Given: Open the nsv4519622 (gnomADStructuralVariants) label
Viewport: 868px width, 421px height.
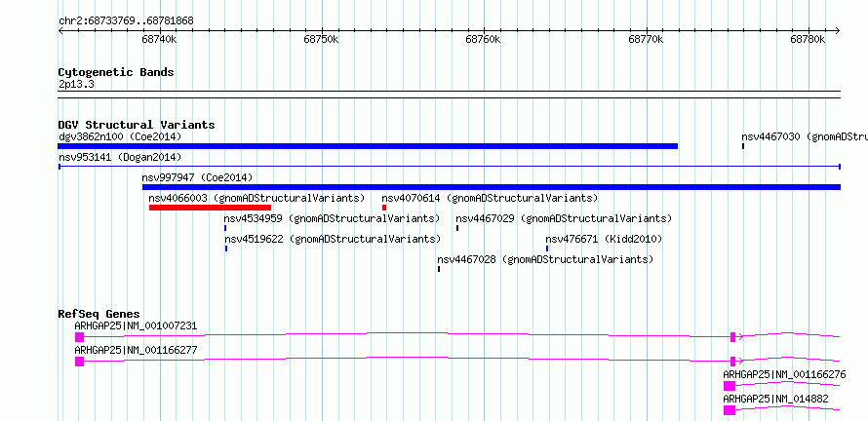Looking at the screenshot, I should (x=333, y=239).
